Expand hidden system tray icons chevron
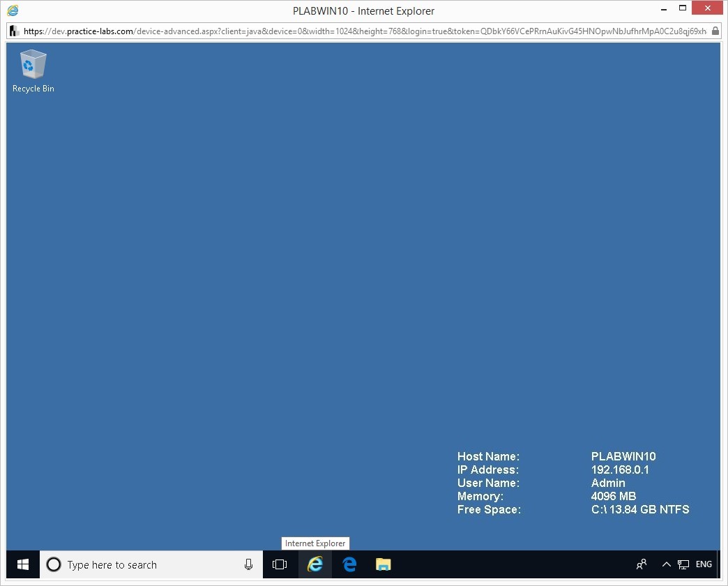The height and width of the screenshot is (586, 728). pos(666,564)
